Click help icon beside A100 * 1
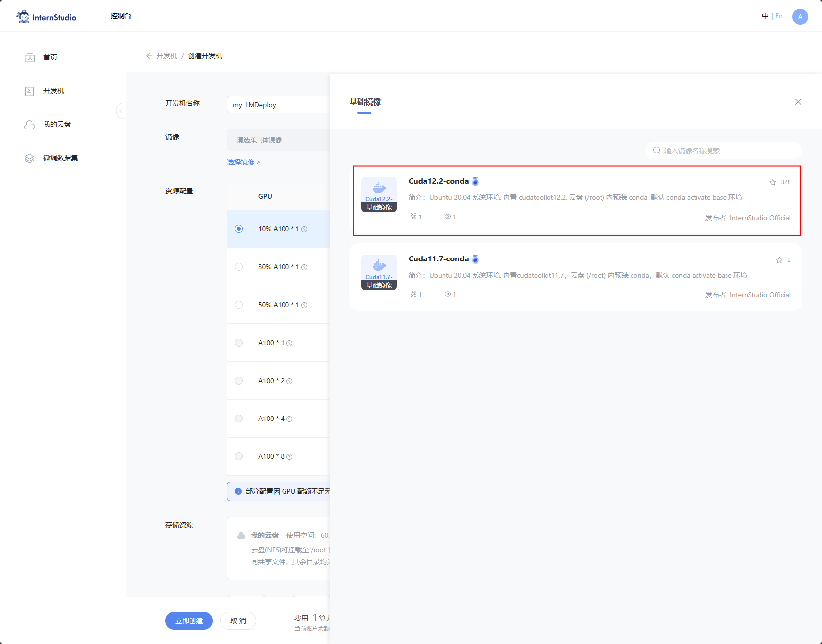The height and width of the screenshot is (644, 822). coord(289,343)
